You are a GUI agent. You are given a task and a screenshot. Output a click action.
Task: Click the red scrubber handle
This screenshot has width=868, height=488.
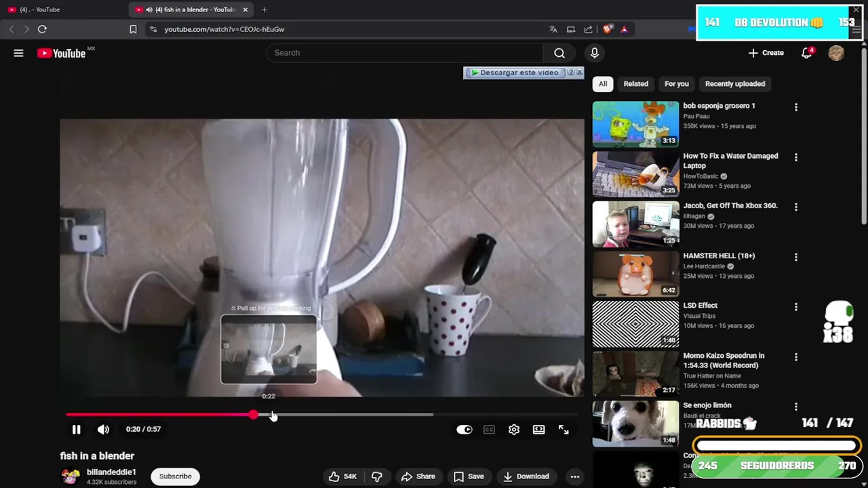(x=253, y=414)
